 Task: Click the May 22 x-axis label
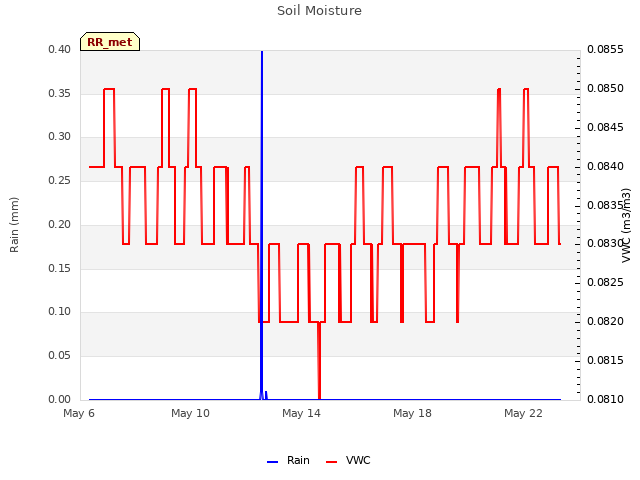click(523, 413)
